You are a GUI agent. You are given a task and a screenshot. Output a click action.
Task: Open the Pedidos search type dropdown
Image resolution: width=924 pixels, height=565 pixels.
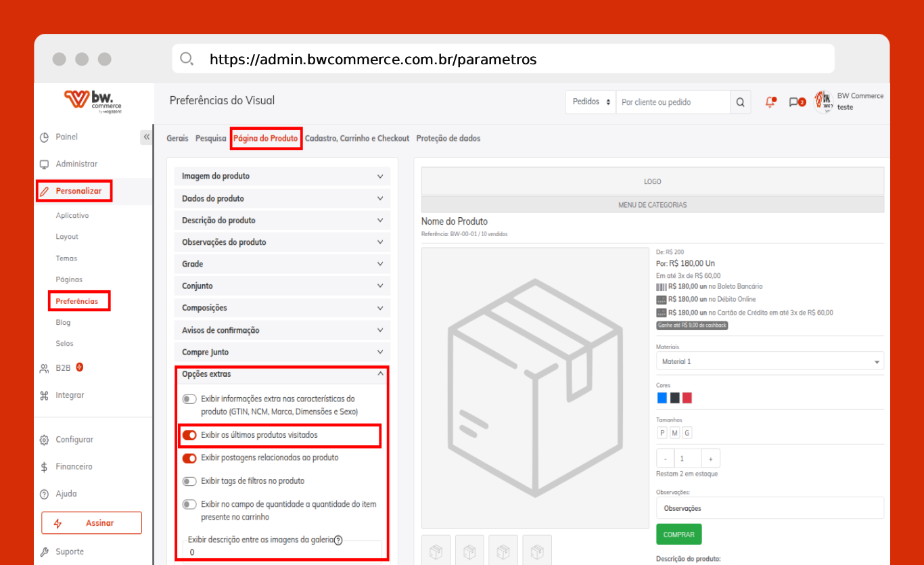(x=591, y=102)
